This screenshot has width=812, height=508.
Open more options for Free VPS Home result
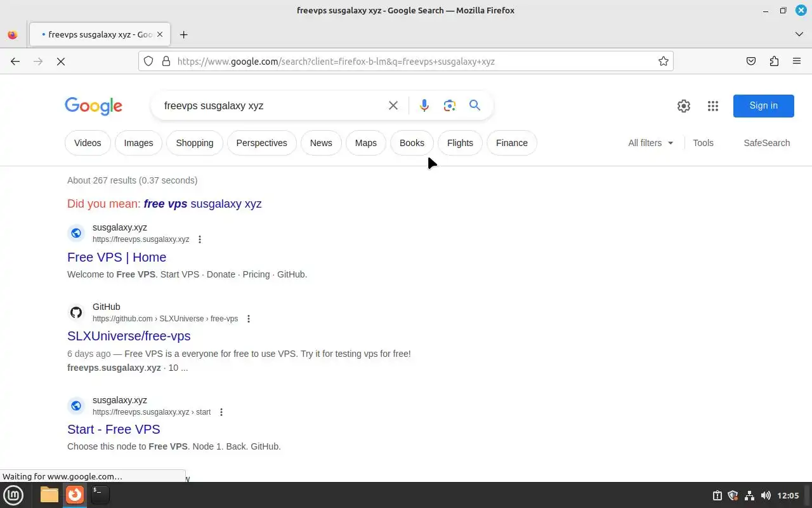(x=200, y=239)
